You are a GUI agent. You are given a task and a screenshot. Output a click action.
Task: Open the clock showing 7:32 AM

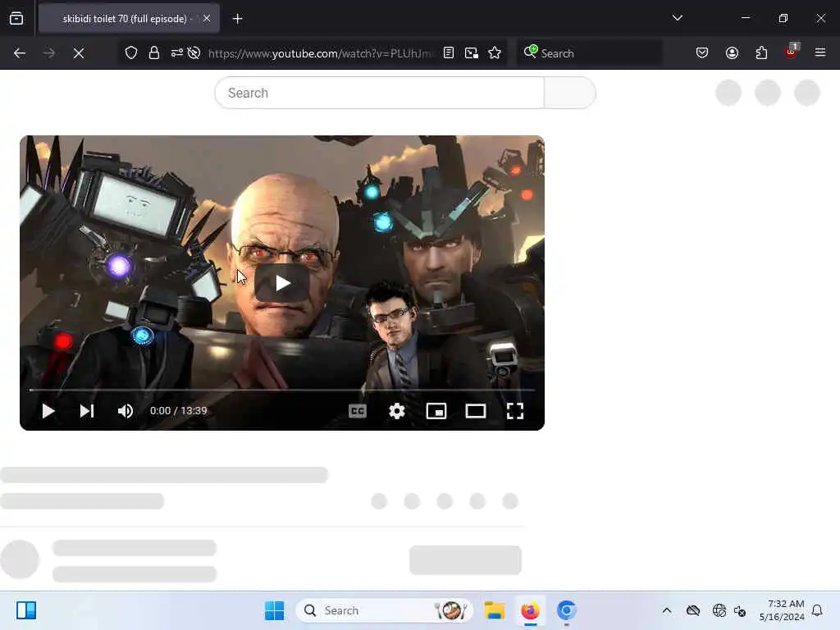click(782, 610)
